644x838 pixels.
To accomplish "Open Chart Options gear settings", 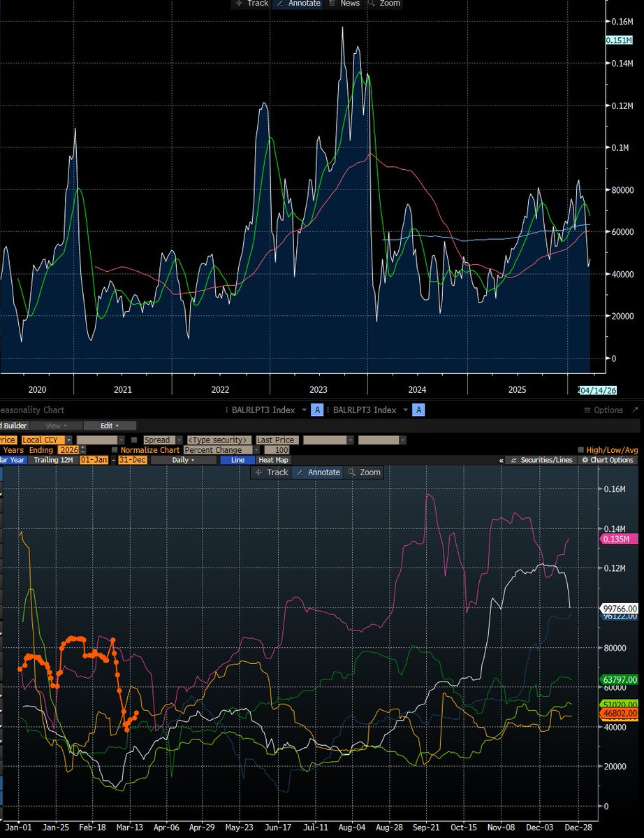I will coord(608,460).
